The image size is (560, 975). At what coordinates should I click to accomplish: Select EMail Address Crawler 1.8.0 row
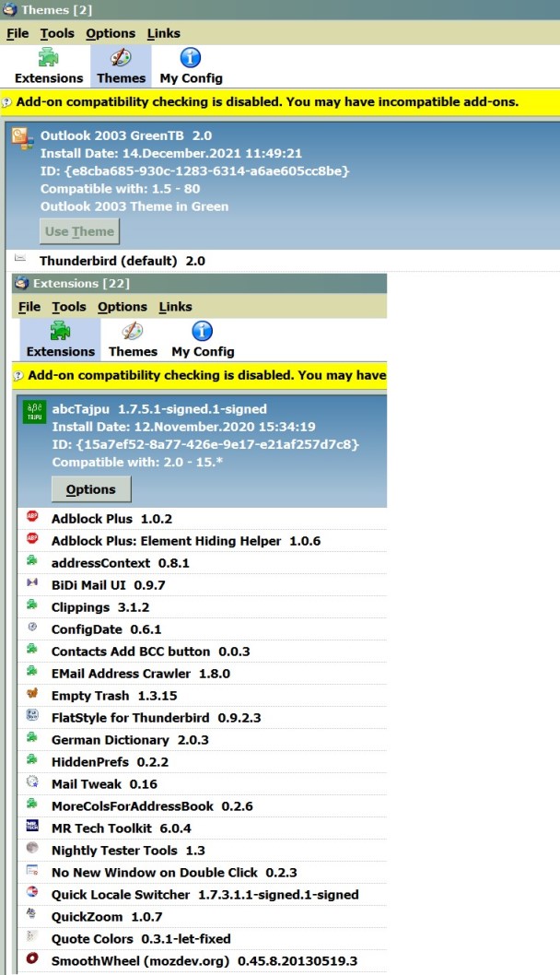click(202, 674)
